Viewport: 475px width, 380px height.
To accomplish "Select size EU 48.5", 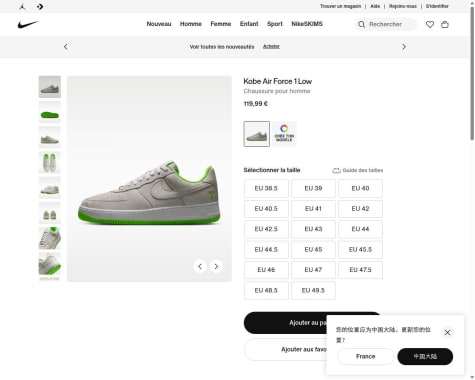I will coord(266,290).
